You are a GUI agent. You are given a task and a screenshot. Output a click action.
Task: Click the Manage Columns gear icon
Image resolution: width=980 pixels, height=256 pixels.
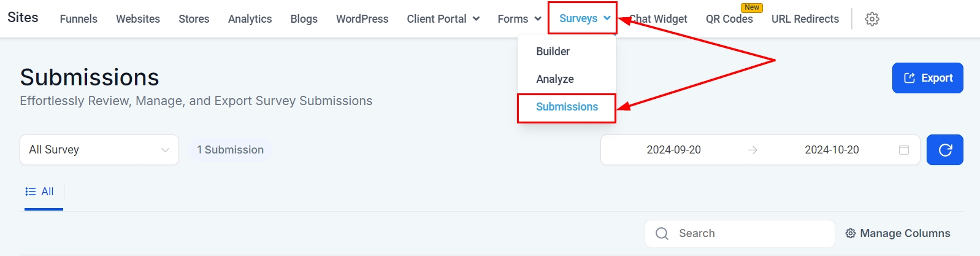point(851,233)
